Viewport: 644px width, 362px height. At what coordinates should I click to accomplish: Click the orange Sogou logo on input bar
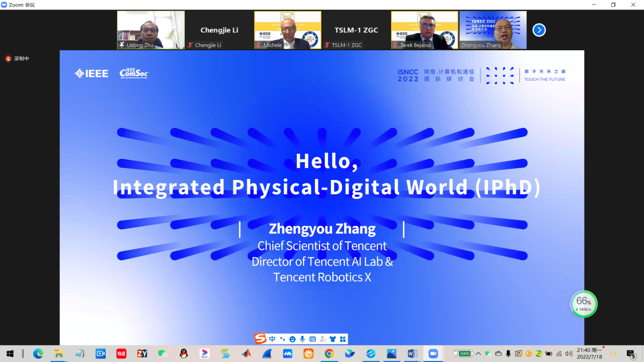[x=260, y=338]
